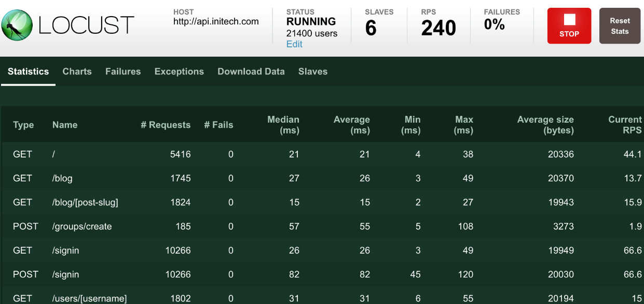This screenshot has height=304, width=644.
Task: Stop the running load test
Action: point(569,25)
